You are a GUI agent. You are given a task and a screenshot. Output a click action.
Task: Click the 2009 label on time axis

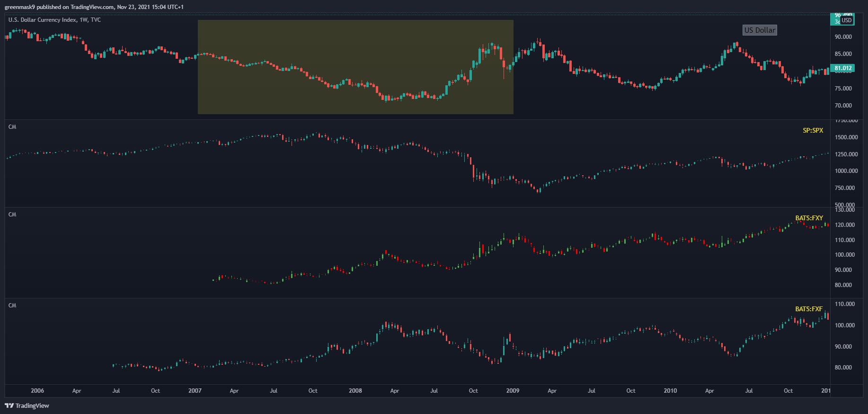513,391
